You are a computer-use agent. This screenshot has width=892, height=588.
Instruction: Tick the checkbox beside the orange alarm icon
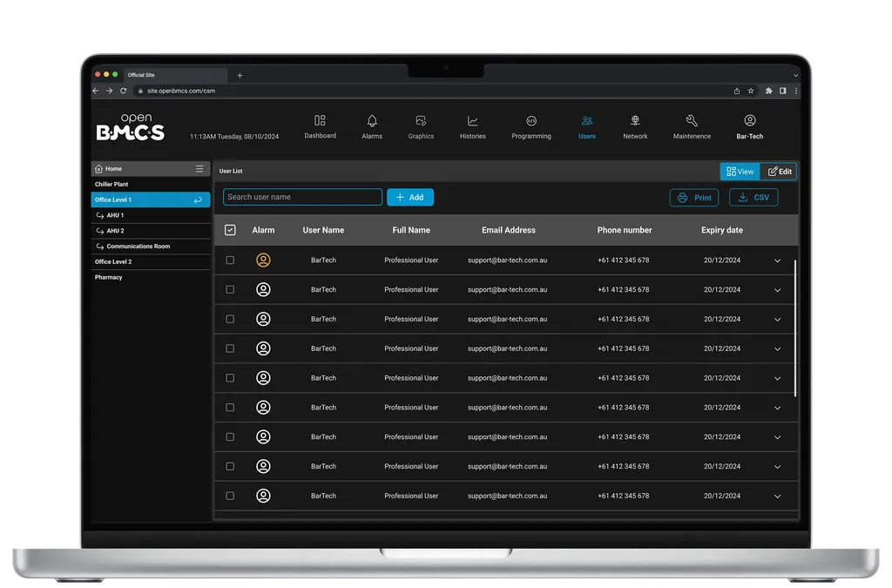coord(230,260)
